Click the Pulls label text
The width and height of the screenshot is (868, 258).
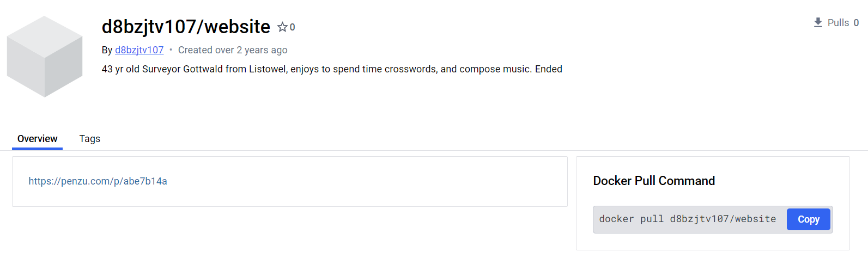point(838,23)
